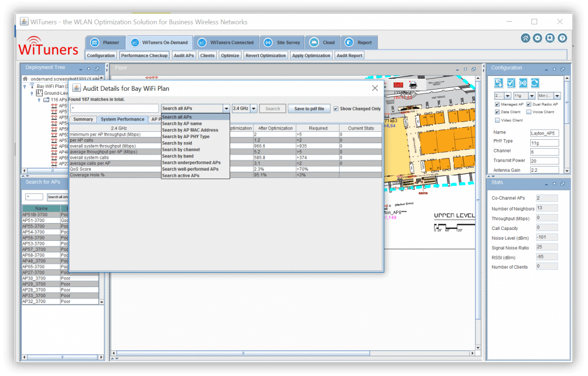
Task: Click the refresh icon in Configuration
Action: click(x=535, y=83)
